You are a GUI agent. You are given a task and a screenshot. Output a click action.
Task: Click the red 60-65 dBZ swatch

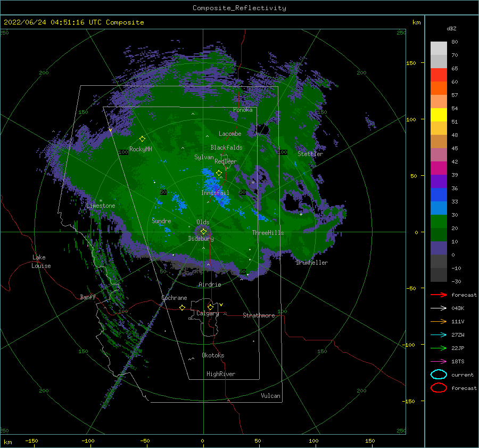(439, 75)
